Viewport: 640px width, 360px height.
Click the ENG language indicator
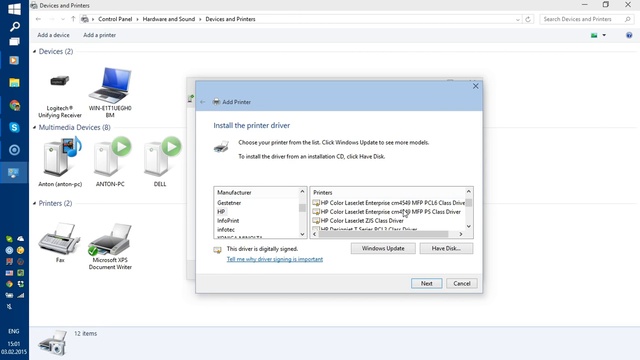[x=14, y=331]
